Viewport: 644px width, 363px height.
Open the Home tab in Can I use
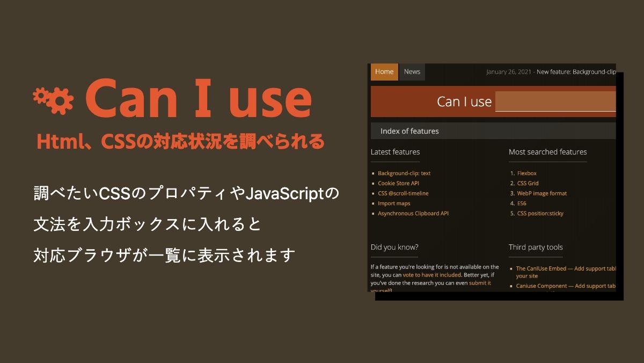[384, 72]
